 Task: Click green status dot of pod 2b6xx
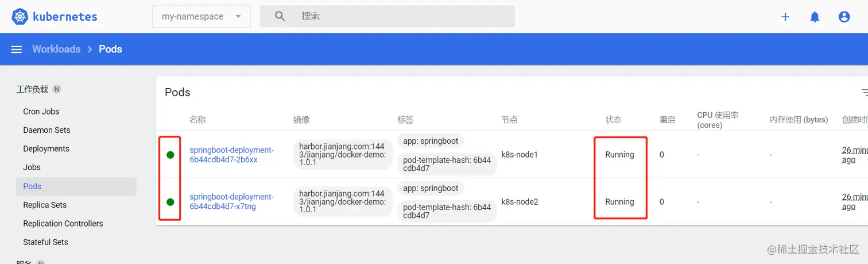coord(170,155)
